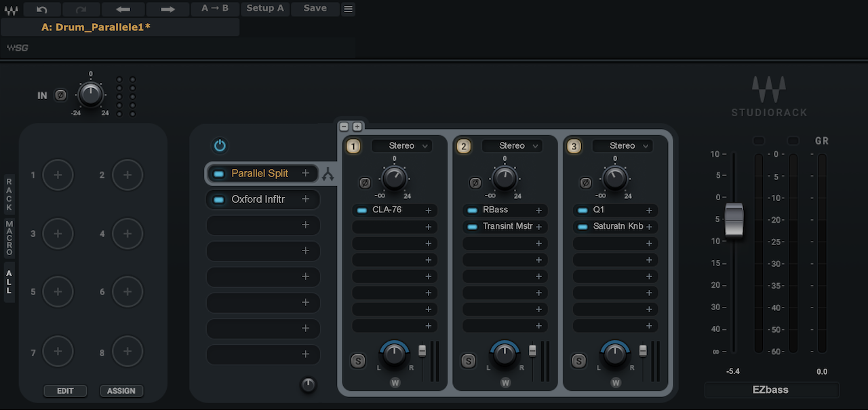Image resolution: width=868 pixels, height=410 pixels.
Task: Add a plugin after Parallel Split slot
Action: [x=306, y=173]
